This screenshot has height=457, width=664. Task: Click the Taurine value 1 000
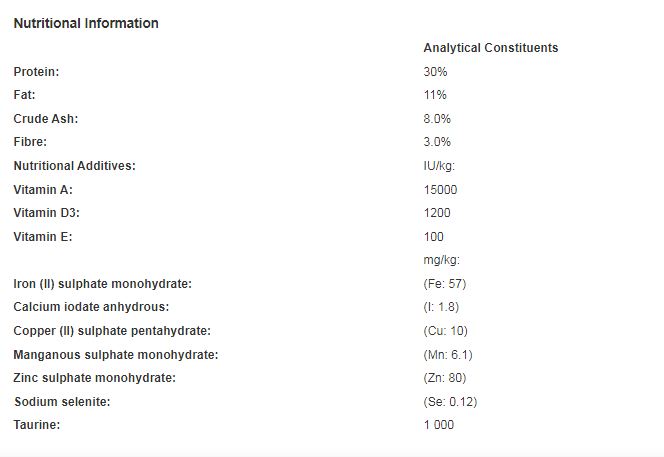tap(439, 425)
